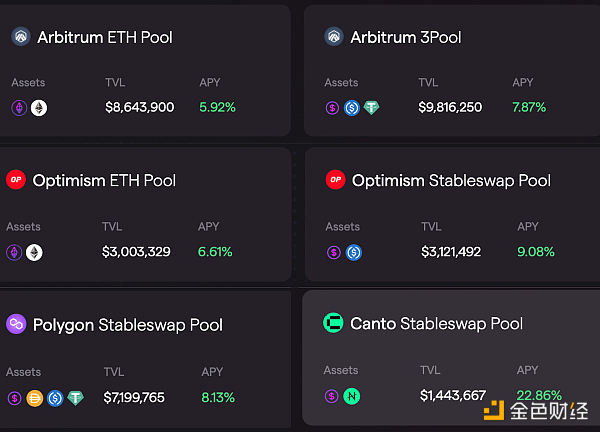
Task: Click the Arbitrum logo beside the 3Pool title
Action: pyautogui.click(x=334, y=37)
